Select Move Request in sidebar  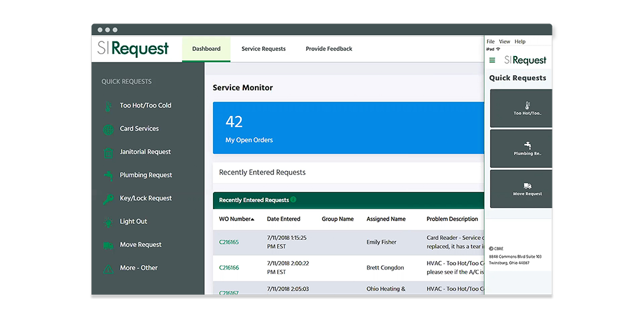tap(141, 245)
